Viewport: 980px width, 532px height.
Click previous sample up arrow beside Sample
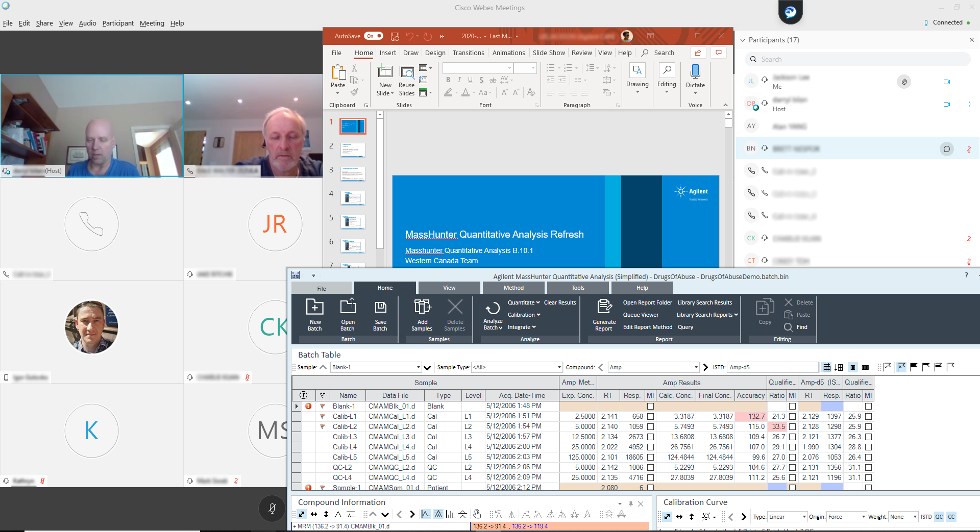pos(323,367)
